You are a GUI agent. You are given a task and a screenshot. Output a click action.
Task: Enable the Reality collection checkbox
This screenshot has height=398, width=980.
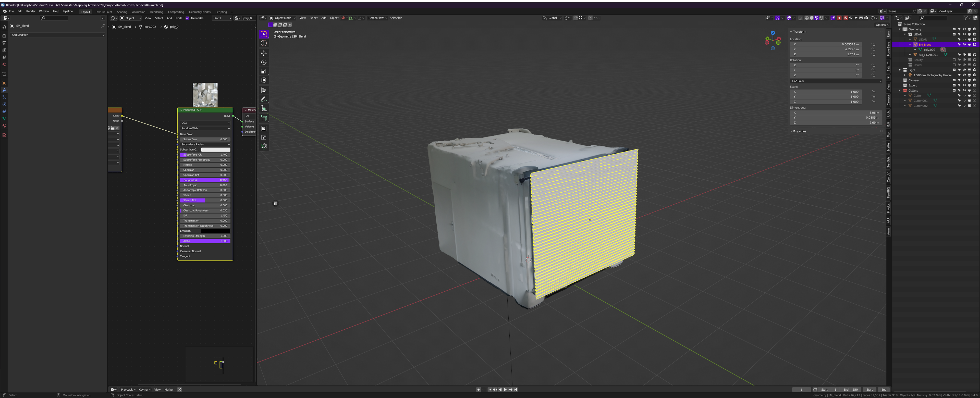click(954, 60)
